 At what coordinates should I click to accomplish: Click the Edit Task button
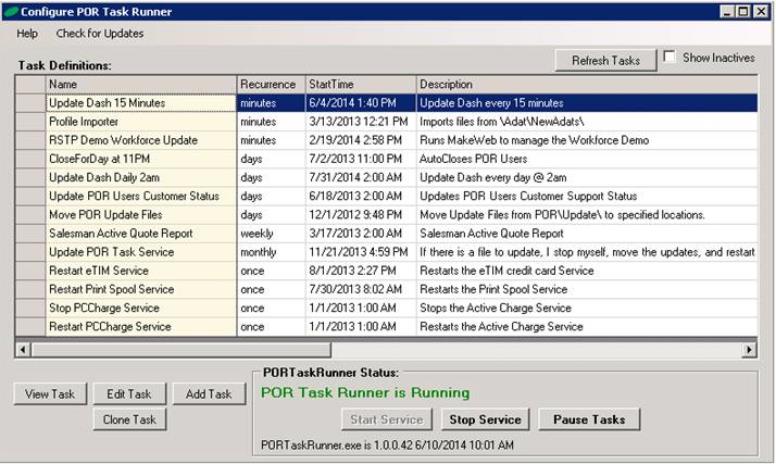(129, 394)
